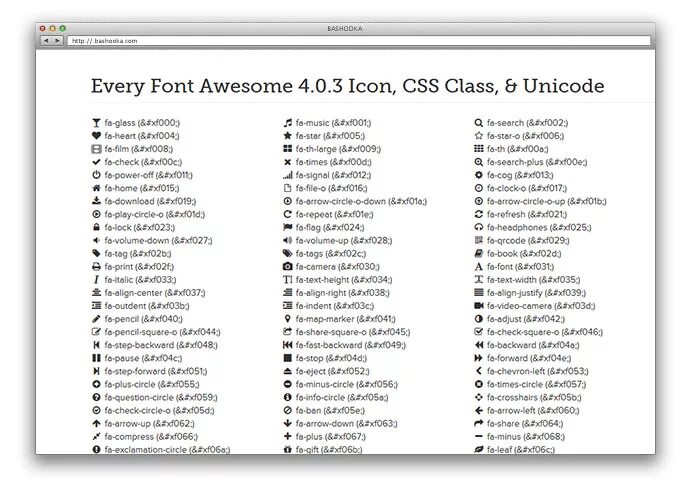This screenshot has height=486, width=690.
Task: Click the fa-forward (&#xf04e;) entry text
Action: (x=529, y=358)
